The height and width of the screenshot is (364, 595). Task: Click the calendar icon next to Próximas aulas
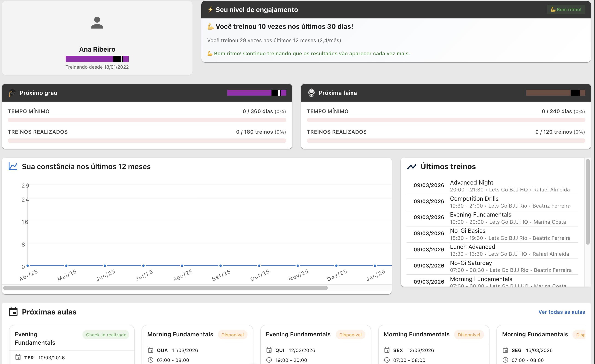point(14,311)
